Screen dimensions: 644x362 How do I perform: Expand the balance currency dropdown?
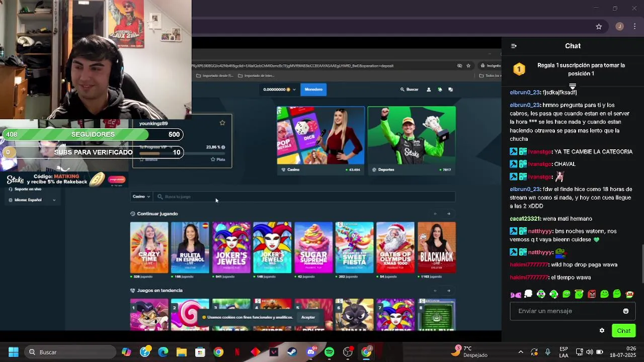pos(294,89)
